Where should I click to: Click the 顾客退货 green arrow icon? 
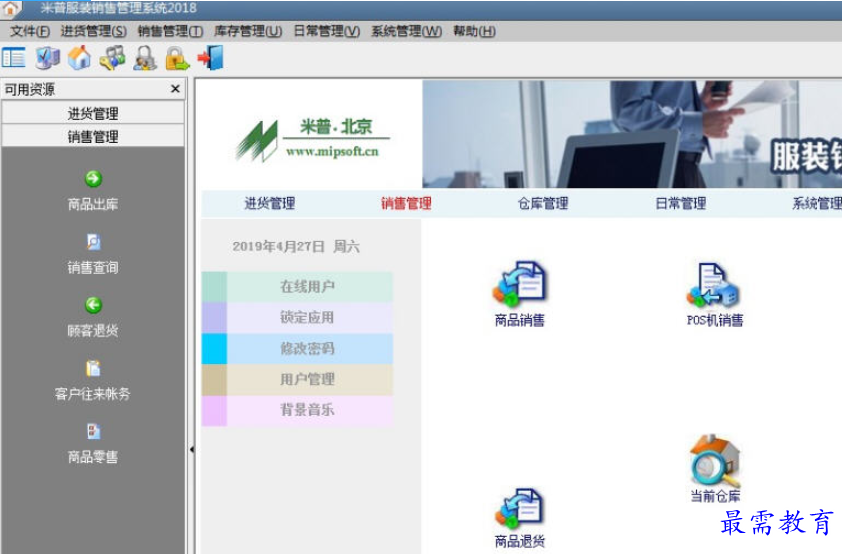tap(93, 305)
